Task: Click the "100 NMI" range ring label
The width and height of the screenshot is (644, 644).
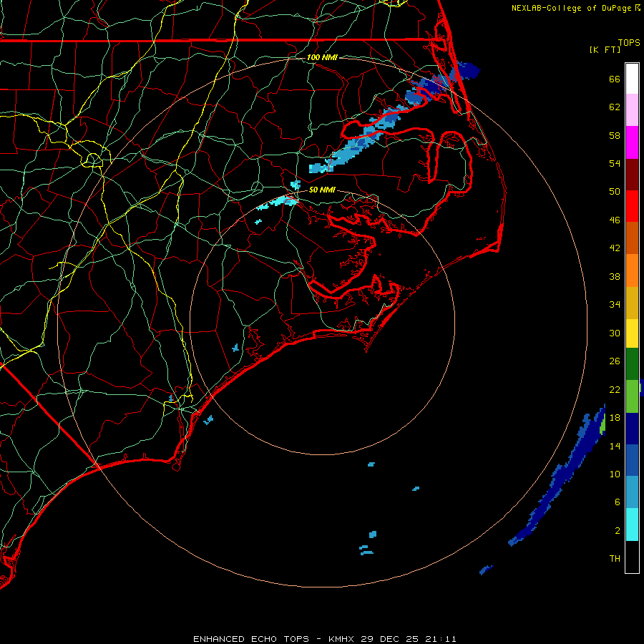Action: [x=322, y=57]
